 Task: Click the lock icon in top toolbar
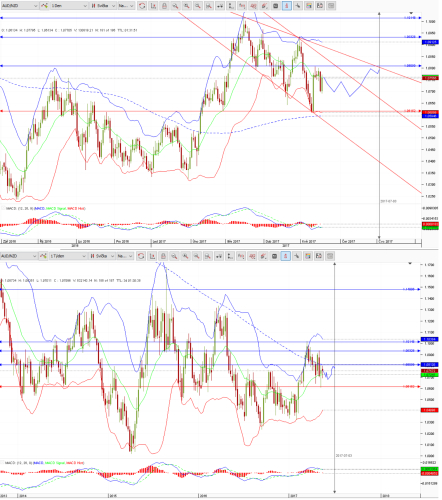pos(164,6)
